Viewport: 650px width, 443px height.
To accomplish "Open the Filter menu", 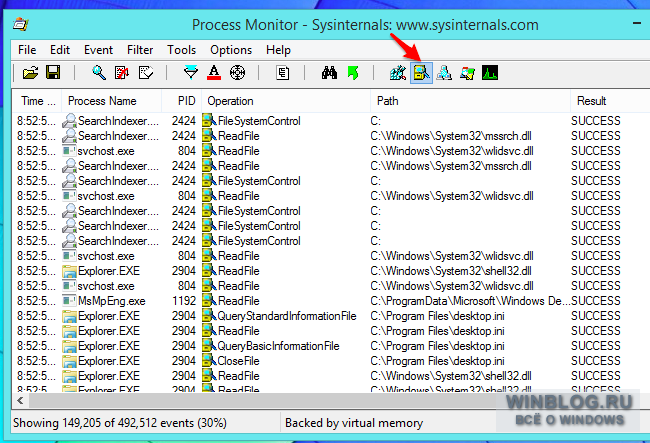I will (140, 50).
